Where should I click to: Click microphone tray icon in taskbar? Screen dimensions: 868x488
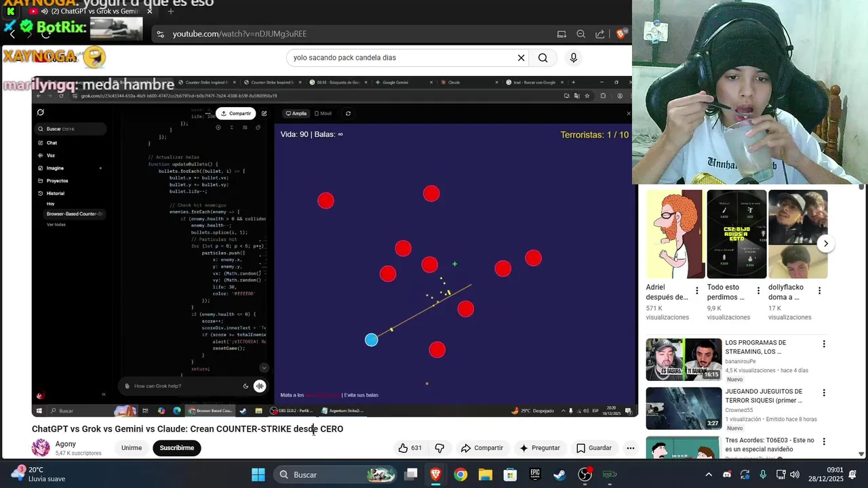pos(763,474)
